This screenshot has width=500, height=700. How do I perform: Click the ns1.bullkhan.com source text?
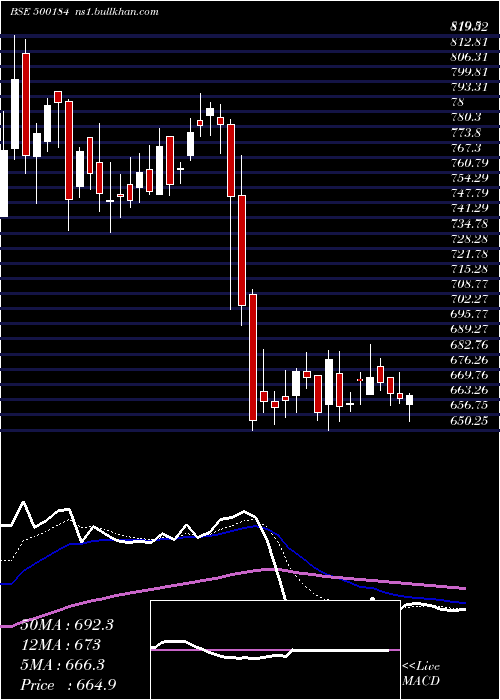point(116,12)
